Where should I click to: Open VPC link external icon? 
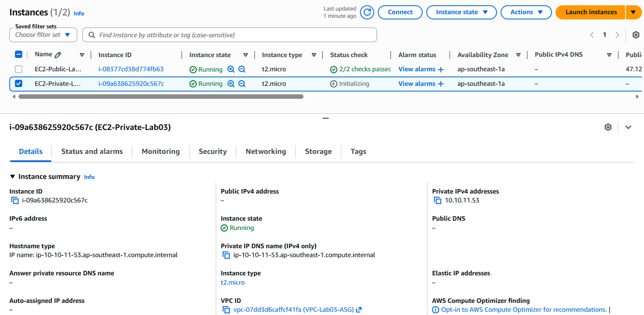point(359,310)
